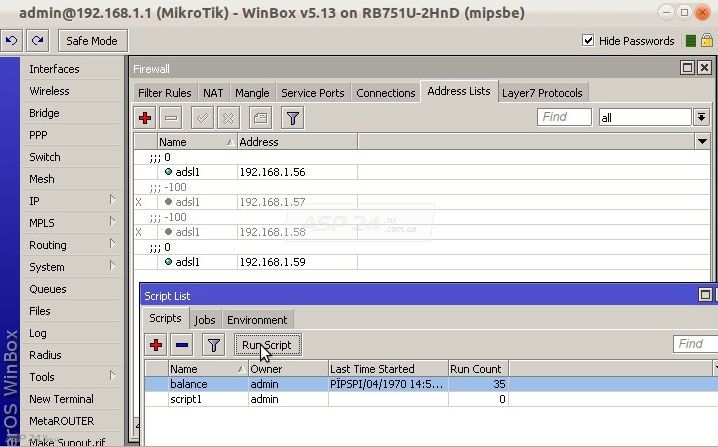
Task: Open the Log menu item
Action: (x=72, y=333)
